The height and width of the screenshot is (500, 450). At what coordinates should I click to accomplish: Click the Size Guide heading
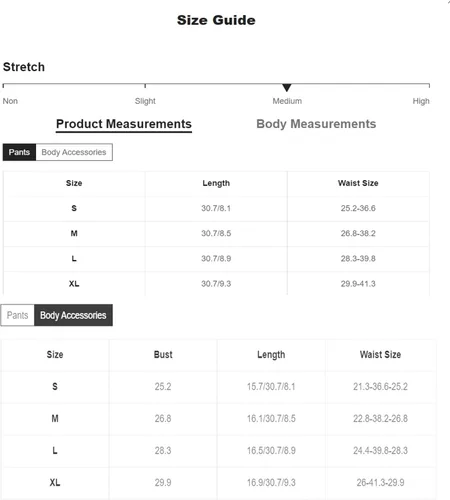coord(216,20)
